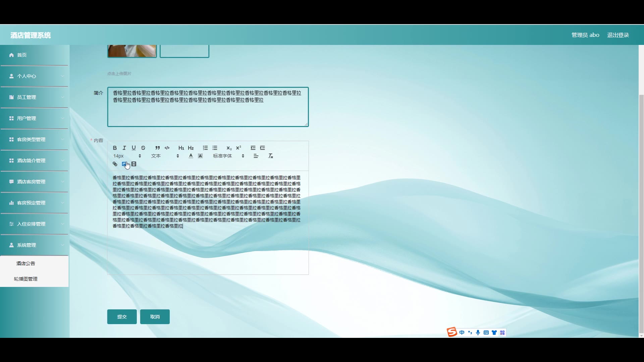Open the text color picker
Image resolution: width=644 pixels, height=362 pixels.
pyautogui.click(x=191, y=156)
